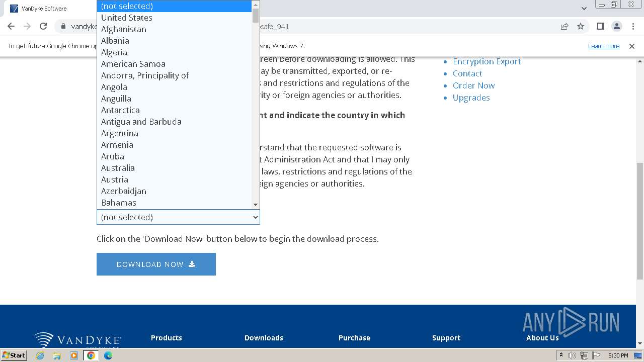The width and height of the screenshot is (644, 362).
Task: Open Windows Explorer folder from taskbar
Action: pyautogui.click(x=57, y=355)
